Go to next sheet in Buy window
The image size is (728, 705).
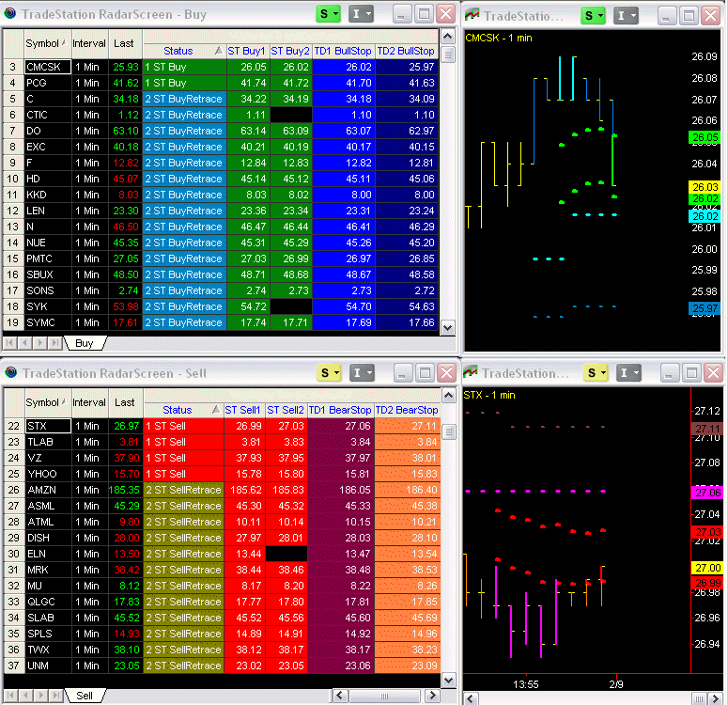[40, 343]
